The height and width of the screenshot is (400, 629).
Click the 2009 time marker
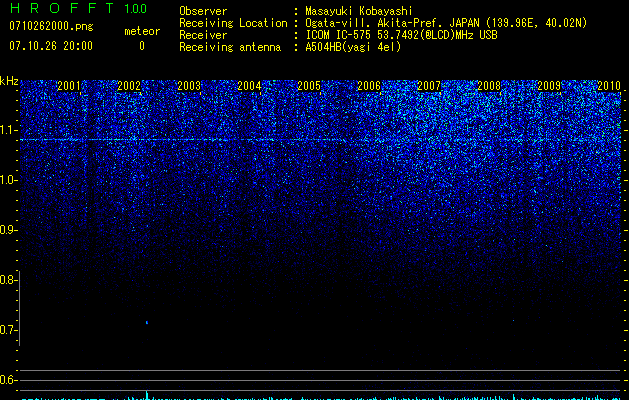click(x=549, y=85)
